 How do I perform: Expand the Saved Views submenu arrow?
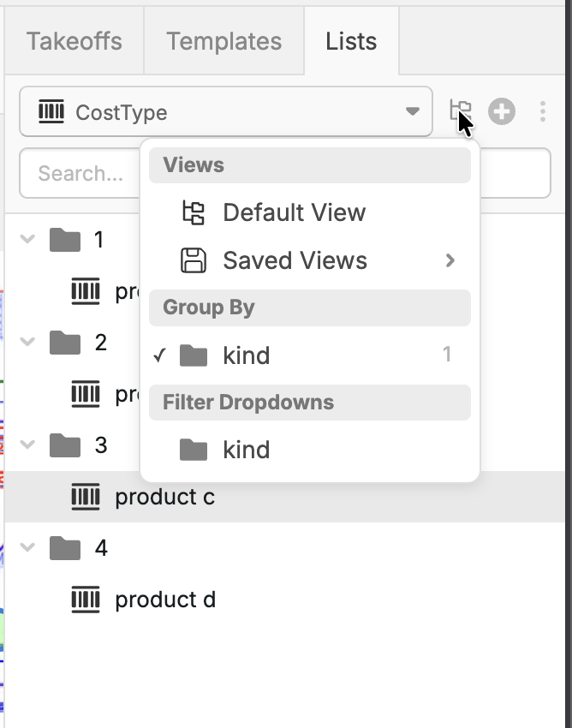pyautogui.click(x=450, y=260)
